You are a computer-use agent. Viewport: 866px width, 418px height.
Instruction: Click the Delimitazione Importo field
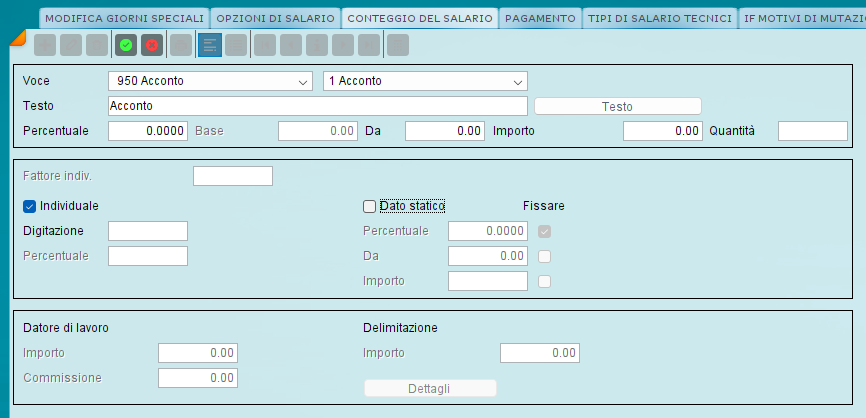point(540,353)
